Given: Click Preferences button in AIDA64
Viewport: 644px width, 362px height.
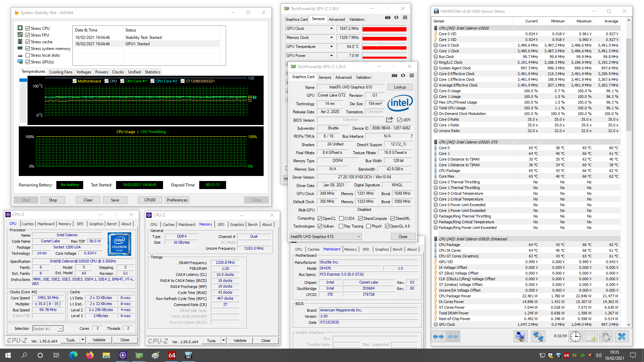Looking at the screenshot, I should pos(177,200).
